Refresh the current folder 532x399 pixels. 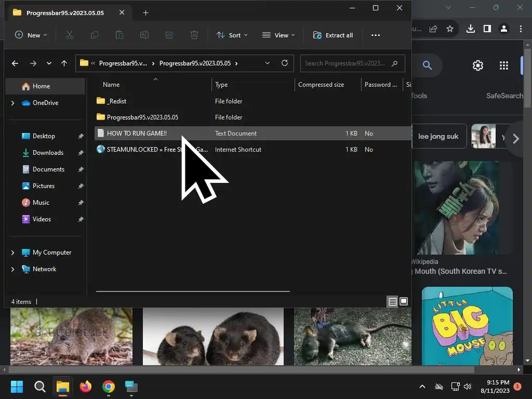(285, 63)
